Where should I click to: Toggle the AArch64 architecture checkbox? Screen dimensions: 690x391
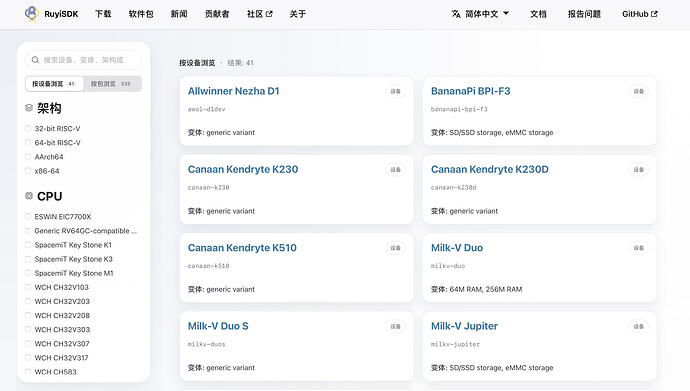click(28, 157)
